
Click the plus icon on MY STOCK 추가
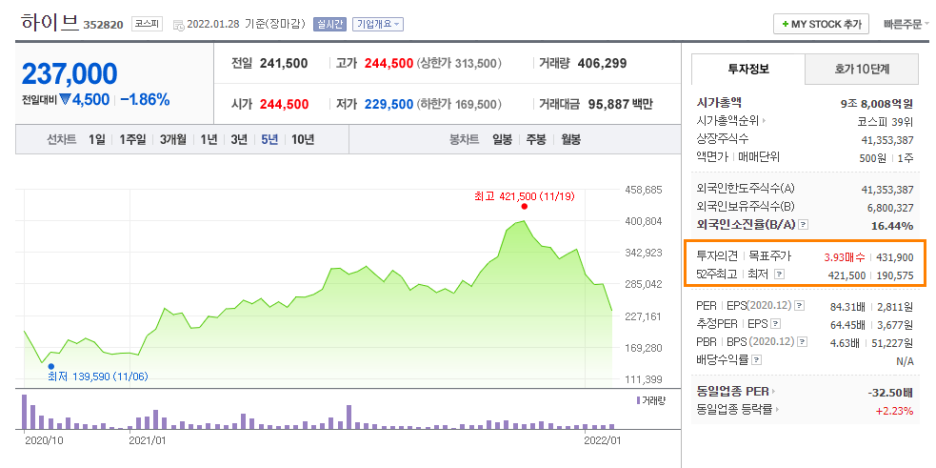tap(785, 24)
